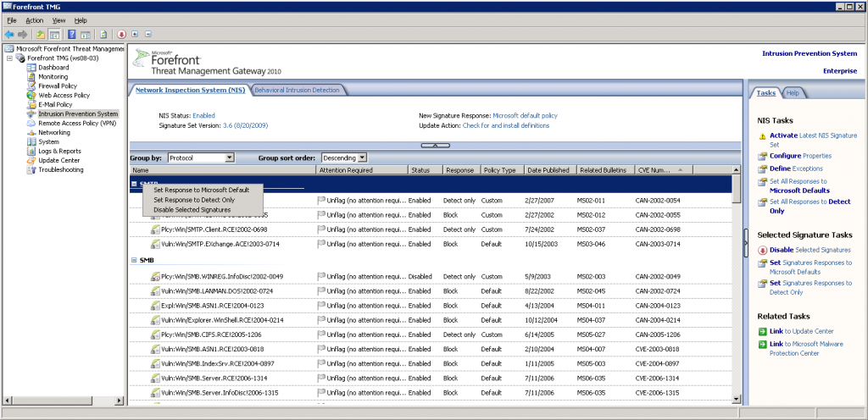Click Microsoft default policy link
Viewport: 868px width, 420px height.
click(526, 115)
